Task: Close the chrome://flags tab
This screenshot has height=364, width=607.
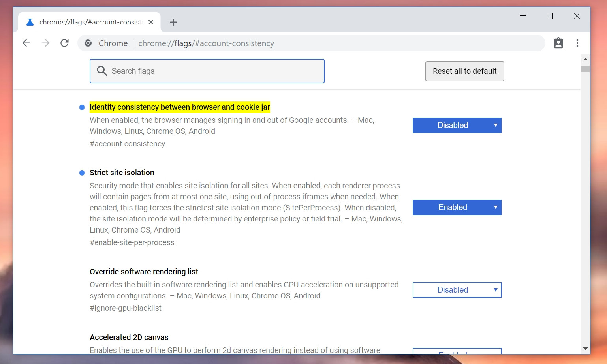Action: coord(151,22)
